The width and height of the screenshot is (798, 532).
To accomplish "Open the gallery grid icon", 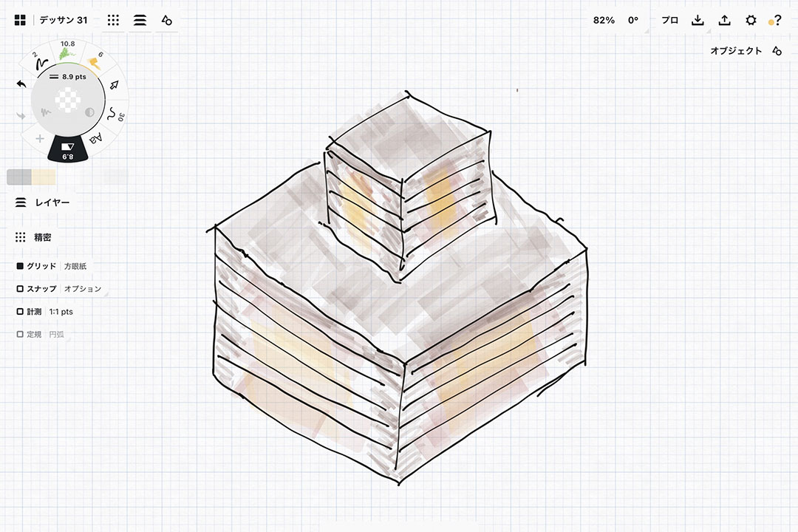I will point(20,20).
